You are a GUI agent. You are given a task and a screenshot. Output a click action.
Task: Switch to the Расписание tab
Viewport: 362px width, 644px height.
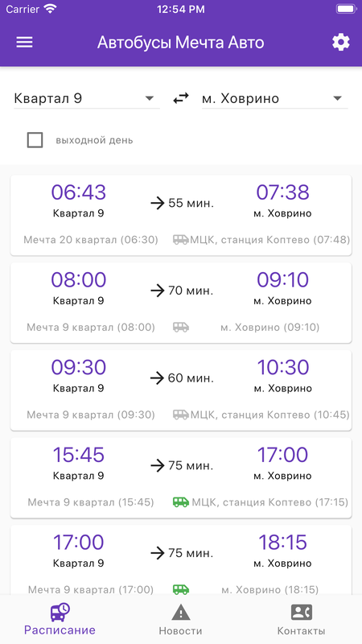click(60, 619)
